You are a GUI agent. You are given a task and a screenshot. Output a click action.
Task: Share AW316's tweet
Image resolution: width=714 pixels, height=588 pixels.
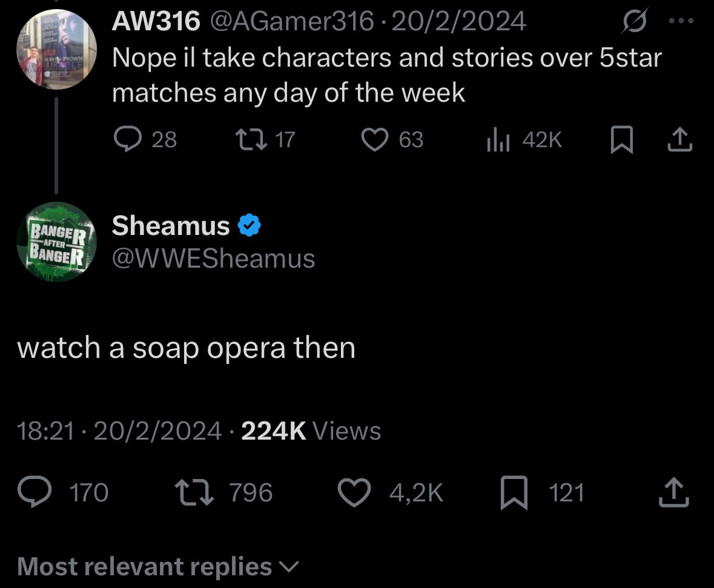679,140
